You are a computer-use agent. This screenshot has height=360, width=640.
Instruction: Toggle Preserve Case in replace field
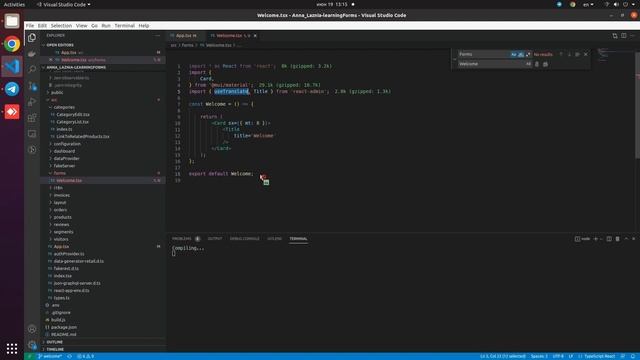[x=528, y=64]
